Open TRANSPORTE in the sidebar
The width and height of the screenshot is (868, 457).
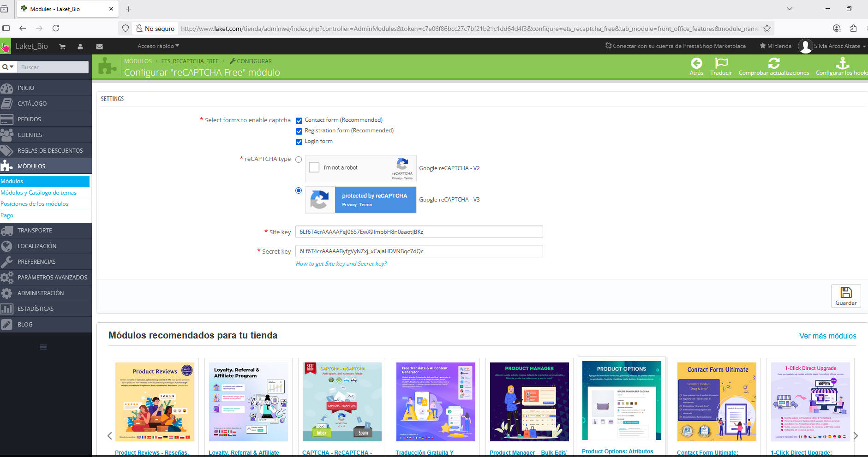(46, 230)
